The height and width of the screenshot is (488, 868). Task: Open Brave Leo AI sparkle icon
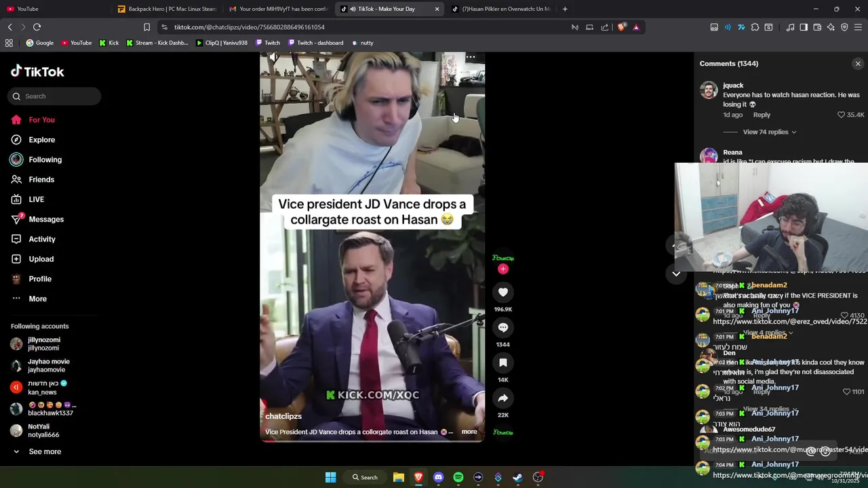coord(831,27)
